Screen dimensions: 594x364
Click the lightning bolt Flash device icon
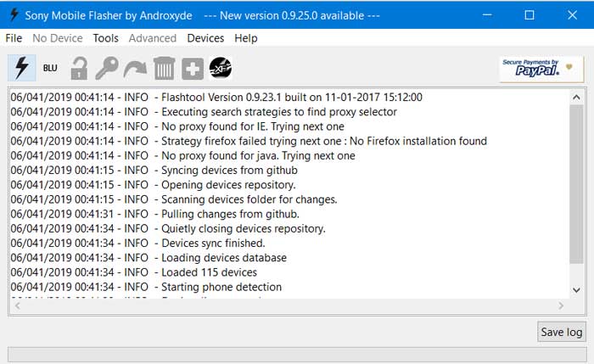(22, 68)
